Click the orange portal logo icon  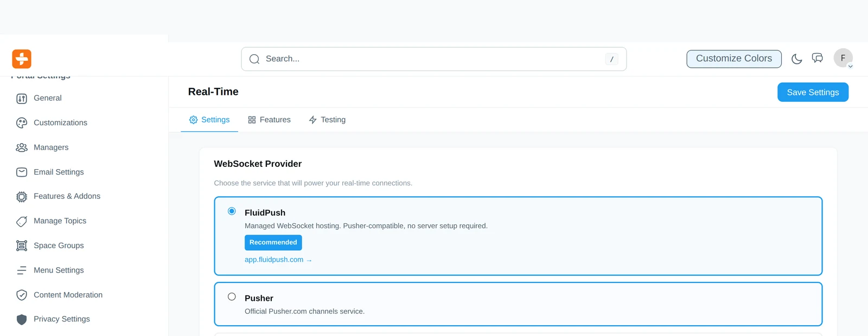point(22,59)
